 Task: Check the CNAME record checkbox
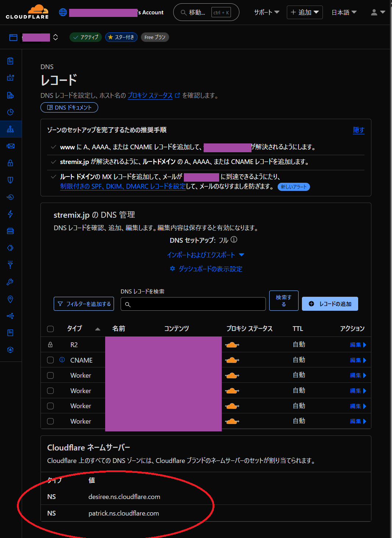point(50,360)
